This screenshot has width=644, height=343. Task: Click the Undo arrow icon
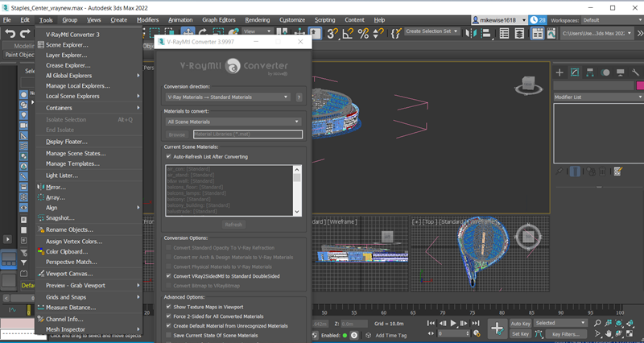tap(10, 33)
